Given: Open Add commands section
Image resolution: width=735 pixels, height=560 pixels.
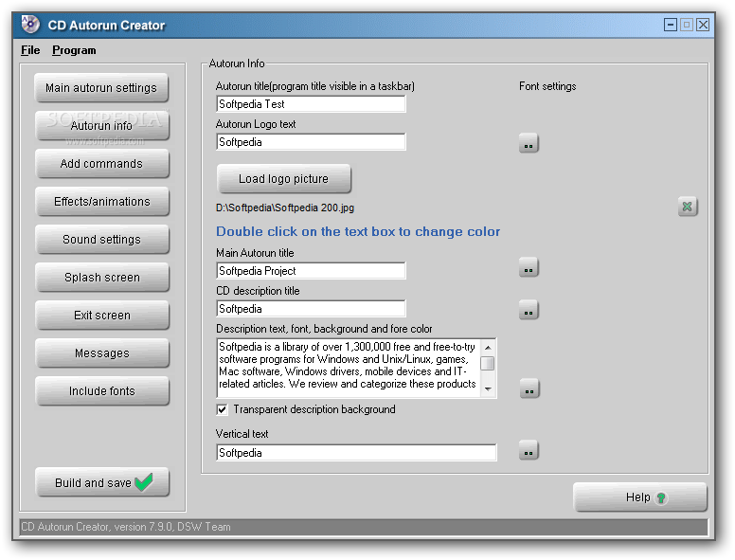Looking at the screenshot, I should point(101,164).
